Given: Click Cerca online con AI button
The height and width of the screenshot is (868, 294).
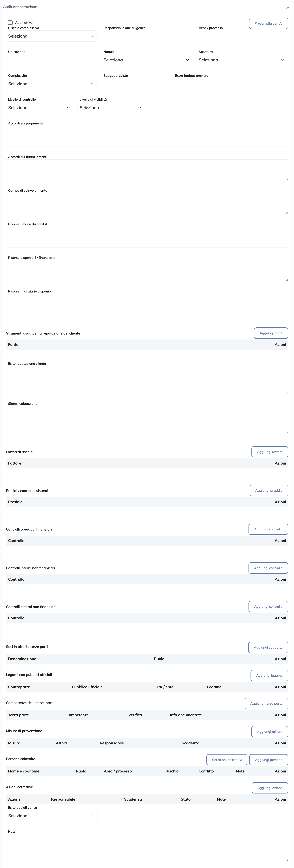Looking at the screenshot, I should click(x=227, y=760).
